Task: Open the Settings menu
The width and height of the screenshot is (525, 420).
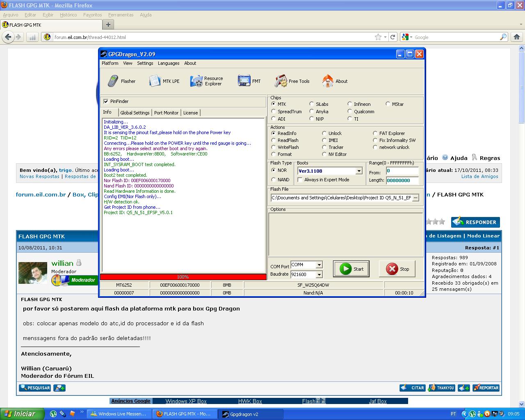Action: 145,63
